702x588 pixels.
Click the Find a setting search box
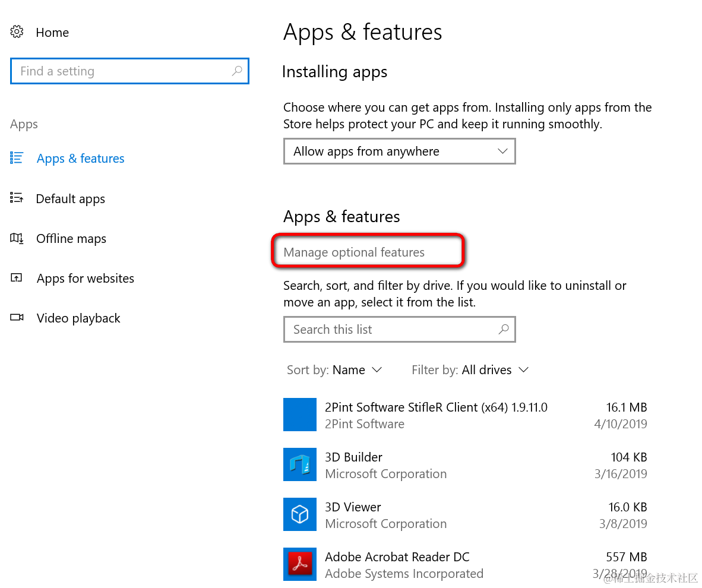tap(129, 71)
